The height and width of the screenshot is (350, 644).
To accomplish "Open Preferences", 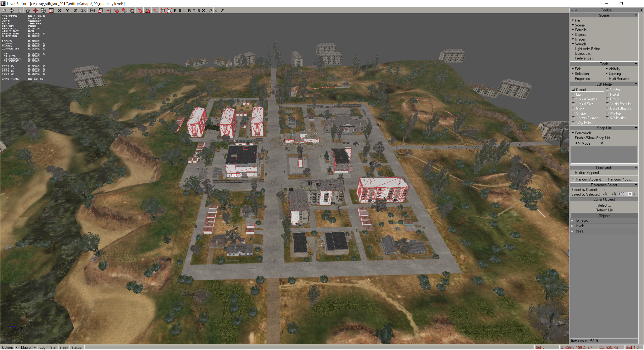I will point(584,58).
